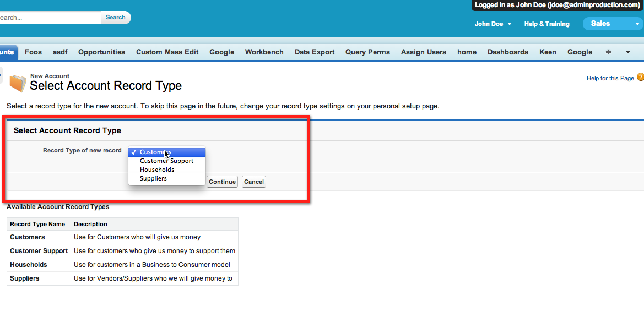Click the New Account folder icon
The image size is (644, 328).
point(17,82)
